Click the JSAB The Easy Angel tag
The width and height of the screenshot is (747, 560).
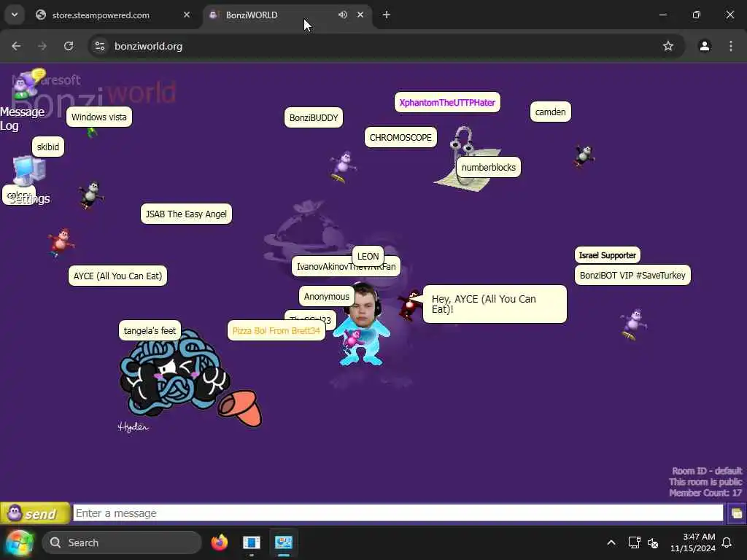point(186,214)
